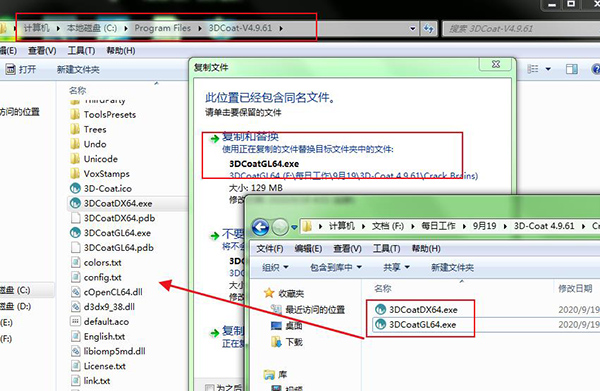The image size is (600, 391).
Task: Select the 3DCoatGL64.exe icon in left list
Action: point(75,233)
